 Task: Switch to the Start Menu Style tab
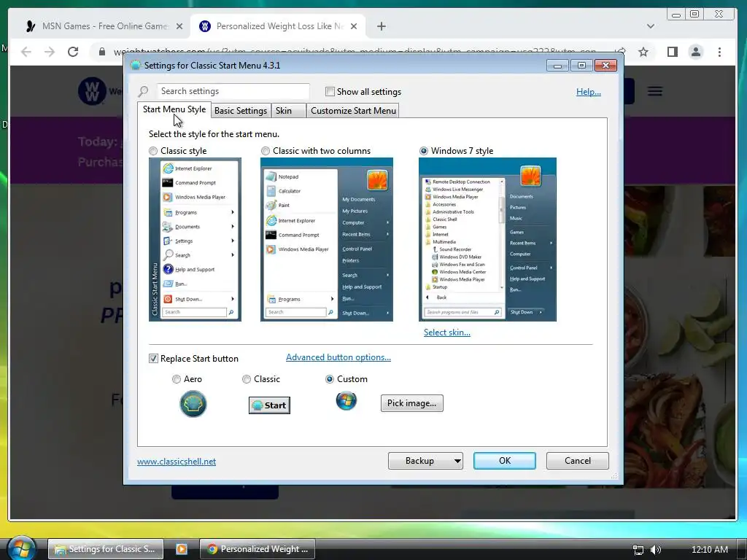pyautogui.click(x=174, y=109)
